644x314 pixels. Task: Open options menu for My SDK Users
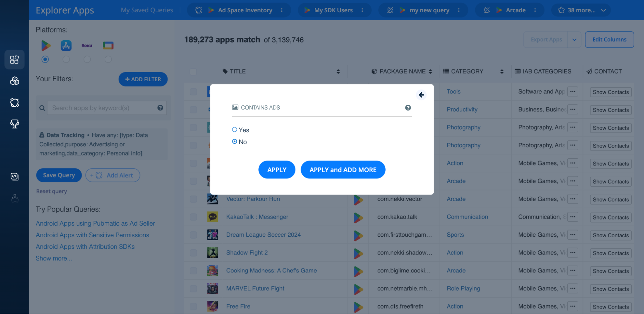tap(362, 10)
